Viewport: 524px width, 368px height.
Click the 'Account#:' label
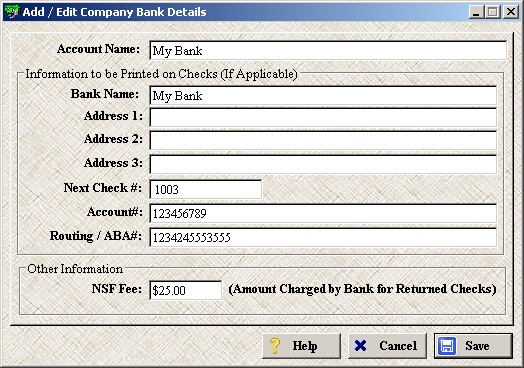pos(115,212)
